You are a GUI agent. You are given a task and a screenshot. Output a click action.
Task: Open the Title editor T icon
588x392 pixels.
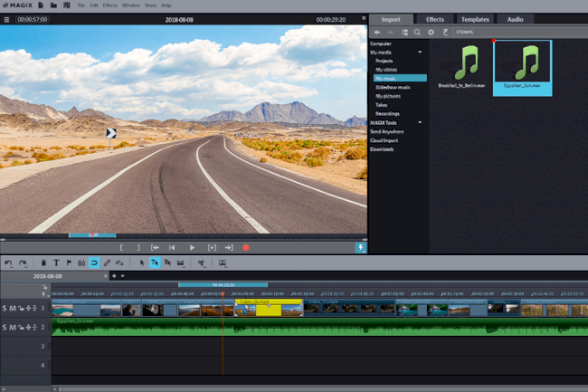56,263
